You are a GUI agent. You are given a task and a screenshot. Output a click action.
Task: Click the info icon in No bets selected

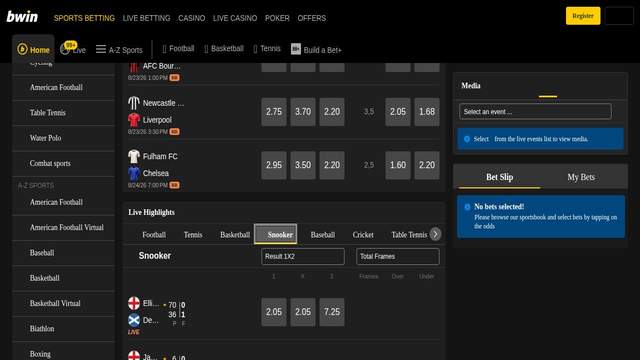[467, 207]
